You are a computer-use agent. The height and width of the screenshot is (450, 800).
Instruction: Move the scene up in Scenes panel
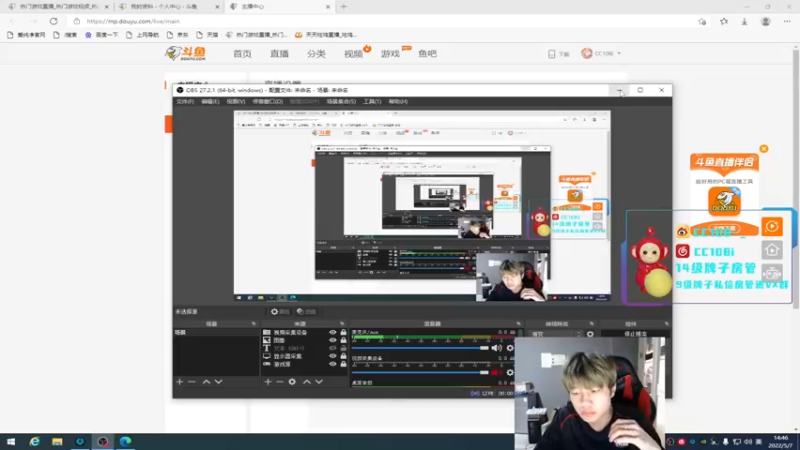click(x=206, y=382)
